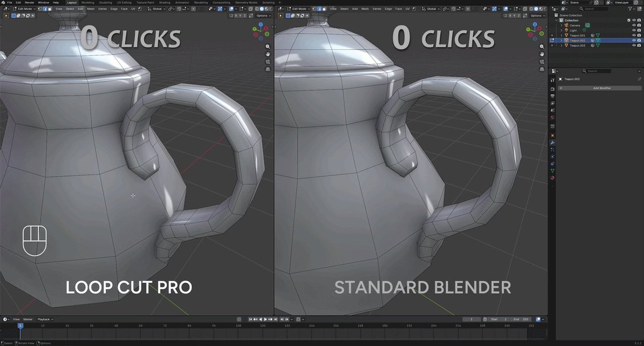The width and height of the screenshot is (644, 346).
Task: Hide Teapot.003 in viewport via eye icon
Action: tap(634, 45)
